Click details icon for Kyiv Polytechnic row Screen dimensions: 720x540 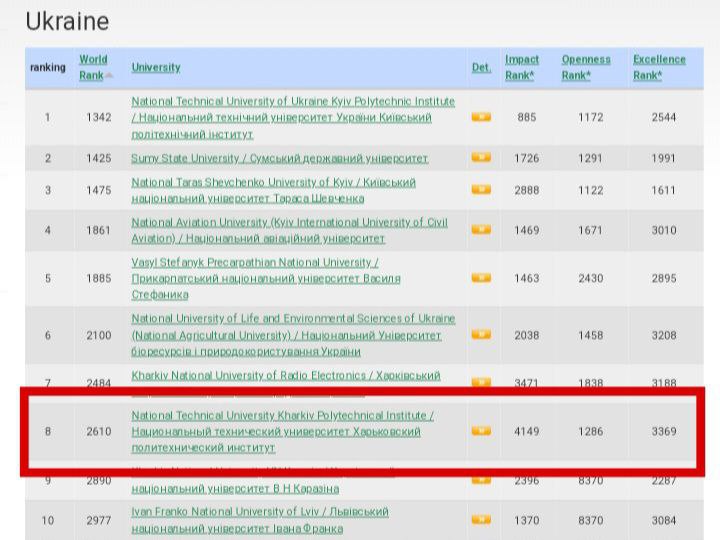(x=481, y=117)
